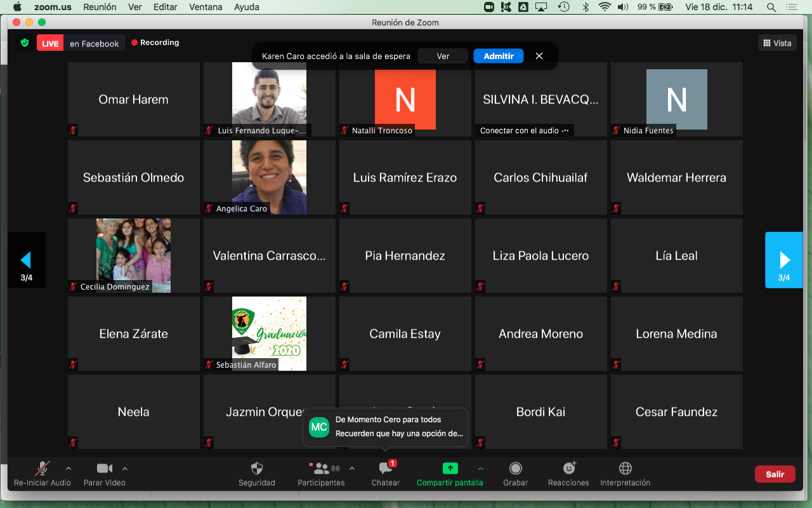Open the Chatear chat icon

point(385,469)
